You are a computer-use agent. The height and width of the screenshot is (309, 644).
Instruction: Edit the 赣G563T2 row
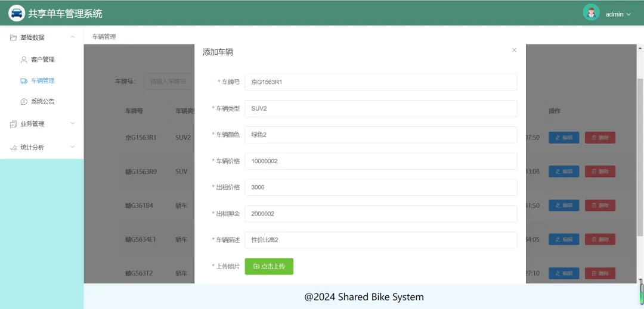click(564, 273)
